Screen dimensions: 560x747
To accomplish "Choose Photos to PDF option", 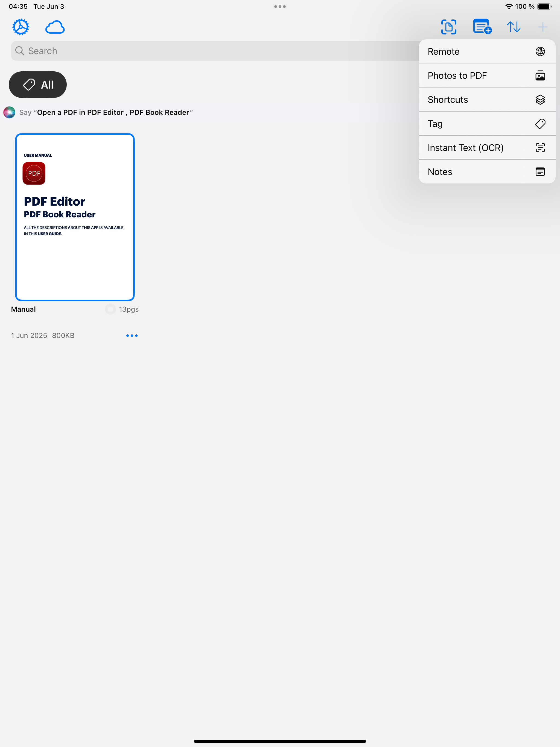I will tap(487, 75).
